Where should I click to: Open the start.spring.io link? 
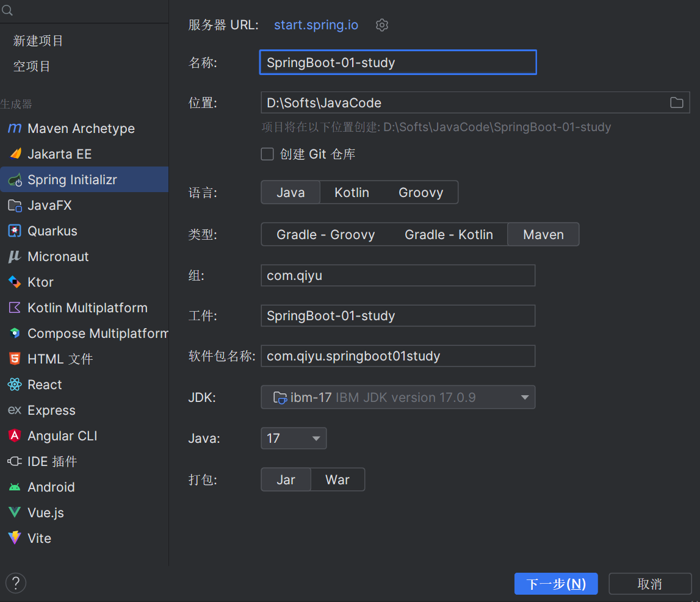[316, 25]
